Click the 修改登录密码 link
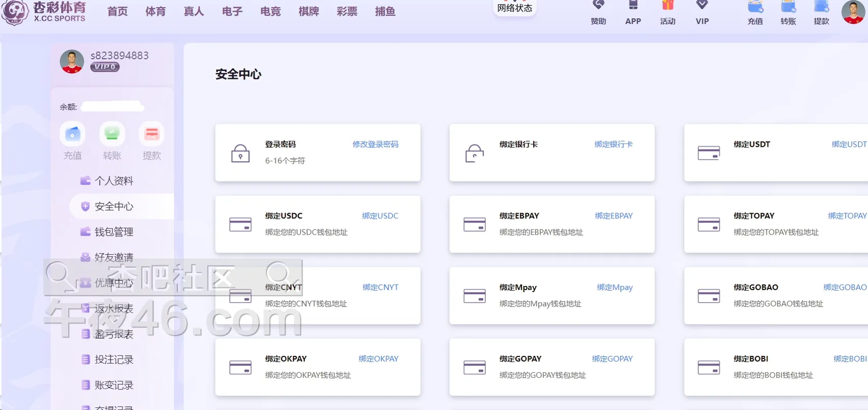The image size is (868, 410). click(375, 144)
